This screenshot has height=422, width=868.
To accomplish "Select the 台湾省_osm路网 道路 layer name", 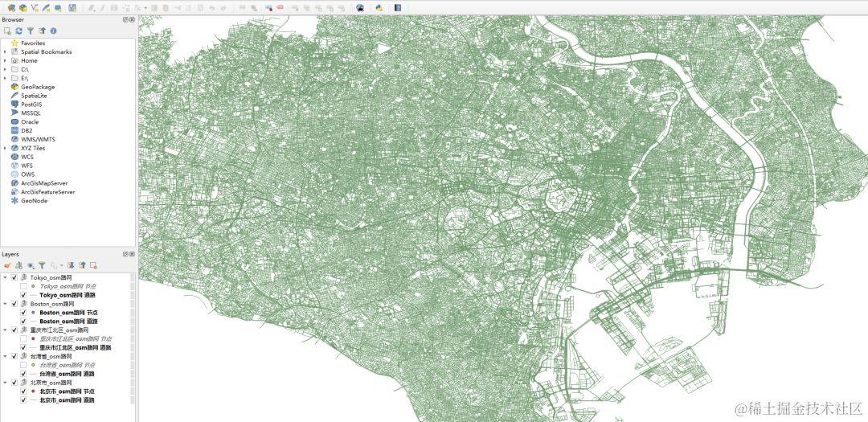I will (68, 374).
